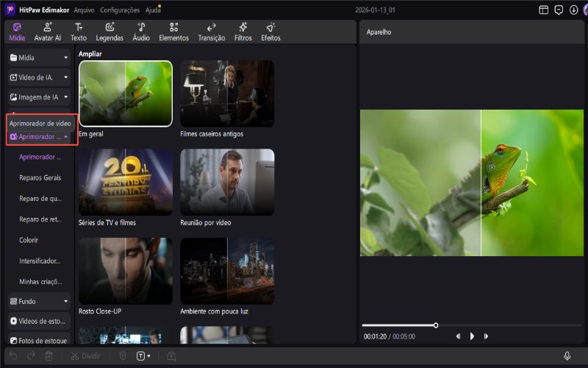
Task: Open the Filtros panel
Action: (x=243, y=32)
